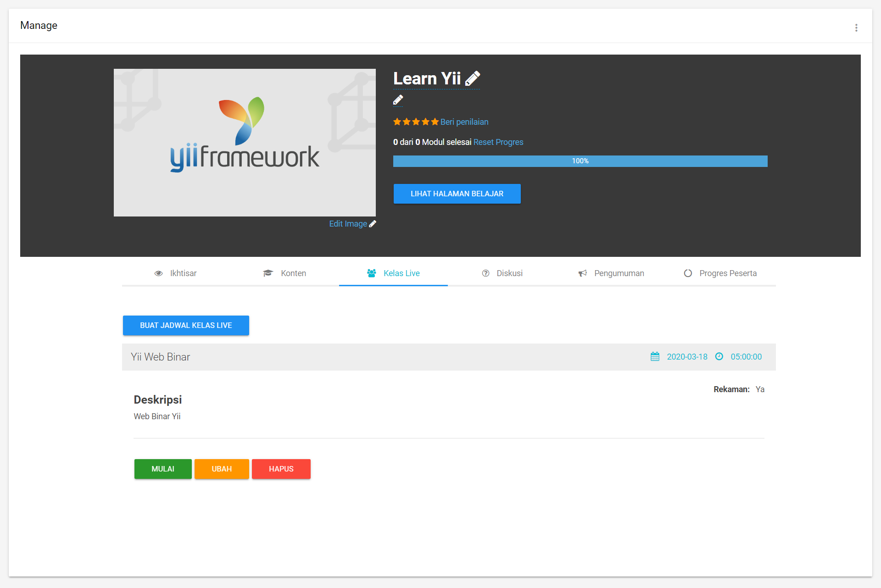Click the Deskripsi heading

[158, 399]
